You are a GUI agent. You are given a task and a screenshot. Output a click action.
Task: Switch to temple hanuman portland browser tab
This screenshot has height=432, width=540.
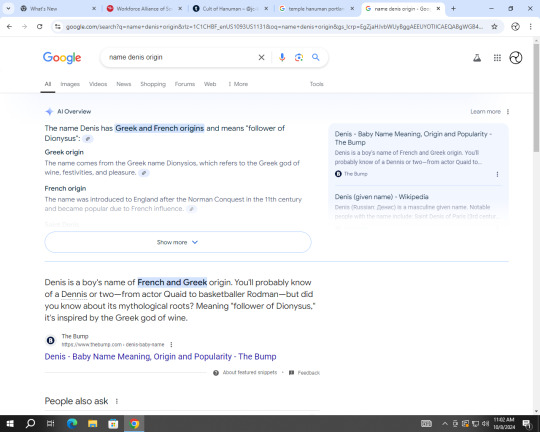pyautogui.click(x=315, y=9)
